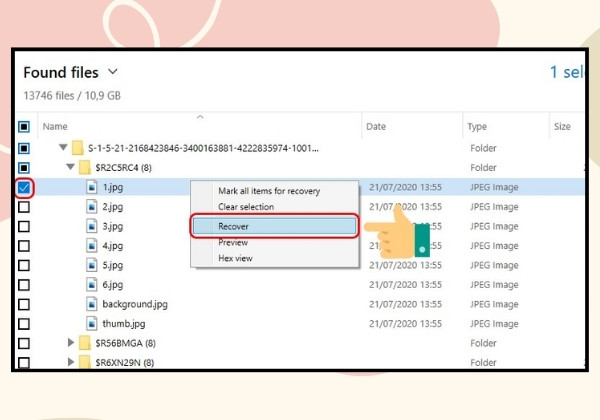The width and height of the screenshot is (600, 420).
Task: Click the date cell of background.jpg
Action: [x=405, y=304]
